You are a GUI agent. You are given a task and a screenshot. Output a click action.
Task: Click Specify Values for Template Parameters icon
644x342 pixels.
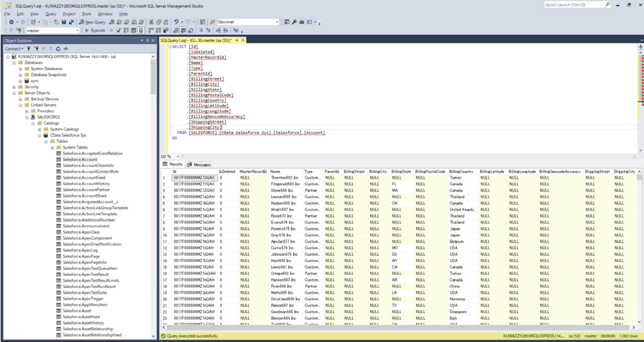[236, 31]
